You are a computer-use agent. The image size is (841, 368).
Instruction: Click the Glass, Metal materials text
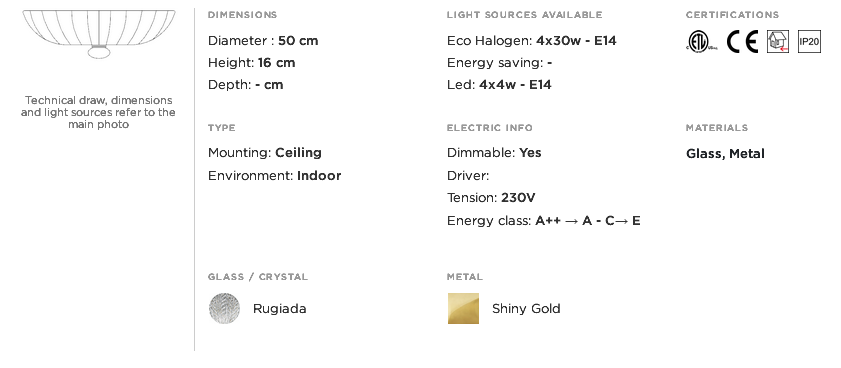[x=725, y=154]
